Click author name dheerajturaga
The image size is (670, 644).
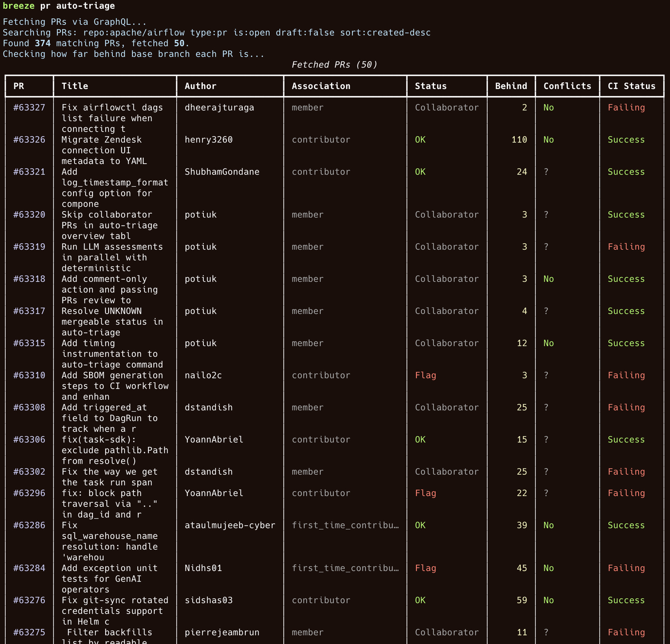(219, 108)
